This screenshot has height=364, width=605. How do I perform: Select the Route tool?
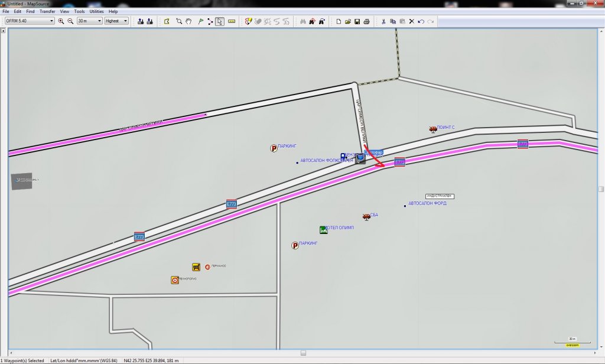click(x=210, y=21)
